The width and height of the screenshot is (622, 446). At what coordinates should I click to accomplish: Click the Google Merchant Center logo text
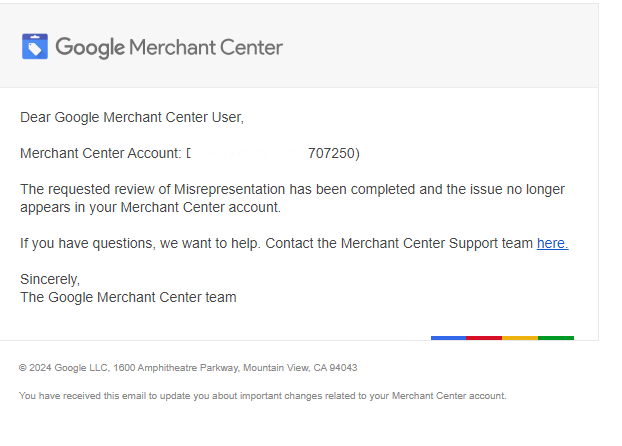pyautogui.click(x=169, y=48)
